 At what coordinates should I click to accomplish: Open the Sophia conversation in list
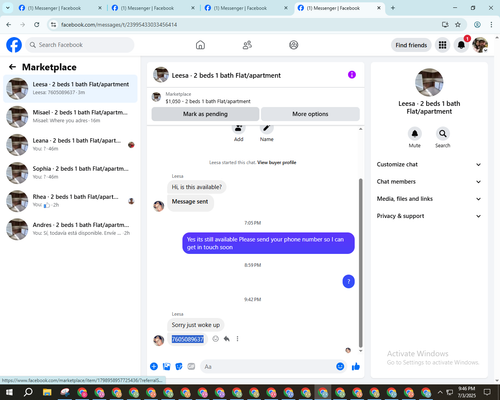click(70, 173)
